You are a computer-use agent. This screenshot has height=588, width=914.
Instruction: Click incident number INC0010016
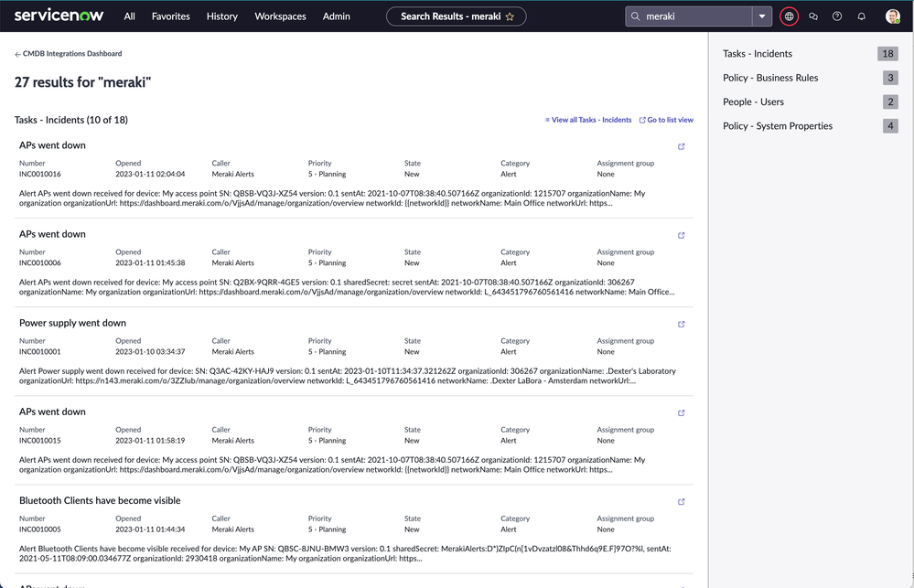point(39,175)
